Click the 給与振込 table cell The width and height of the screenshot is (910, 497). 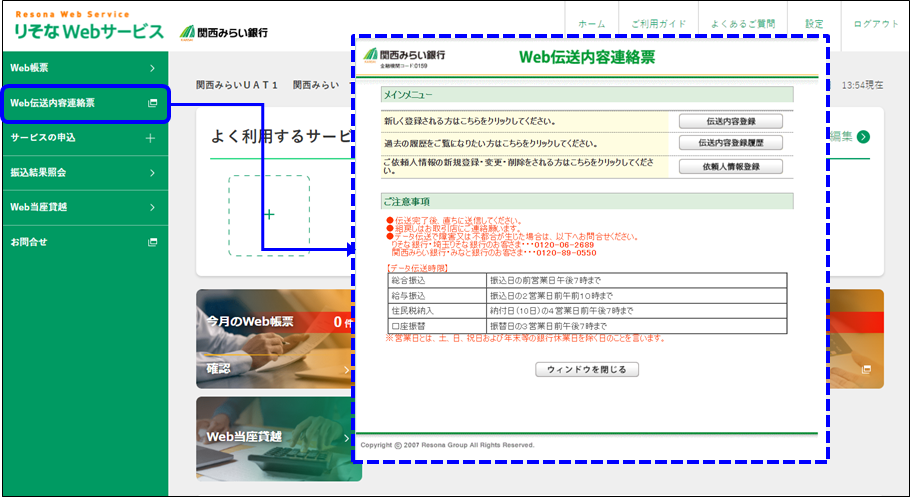point(437,296)
